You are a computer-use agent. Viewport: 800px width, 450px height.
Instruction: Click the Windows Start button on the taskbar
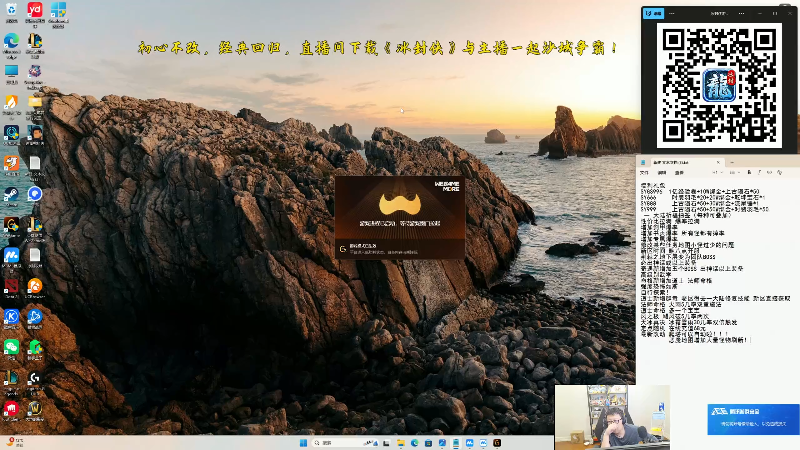click(303, 443)
